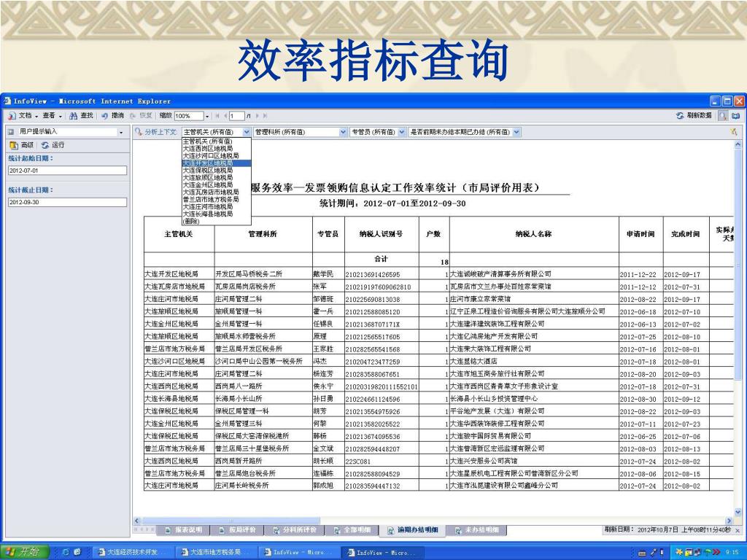The width and height of the screenshot is (747, 560).
Task: Click the 刷新数据 refresh data button
Action: click(x=694, y=116)
